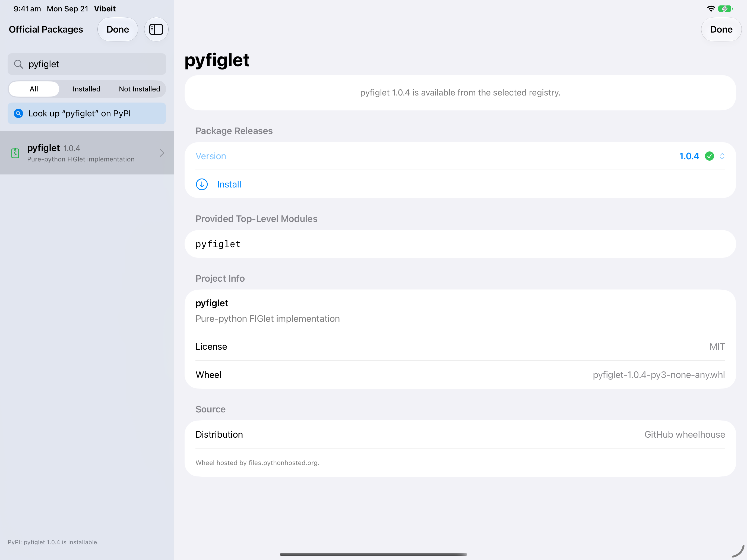Click the bold pyfiglet project name
This screenshot has height=560, width=747.
212,303
